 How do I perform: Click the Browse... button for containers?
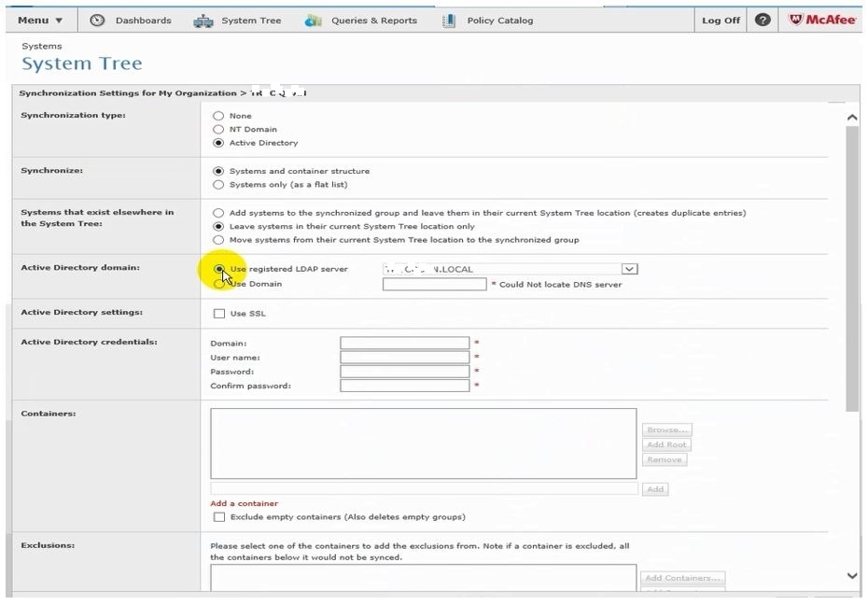(x=666, y=430)
